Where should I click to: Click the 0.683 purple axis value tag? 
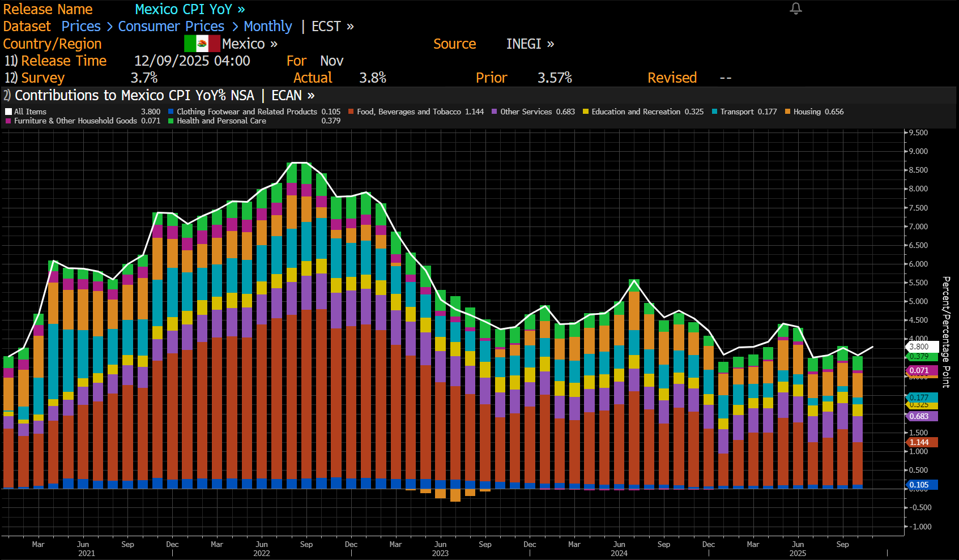[921, 416]
